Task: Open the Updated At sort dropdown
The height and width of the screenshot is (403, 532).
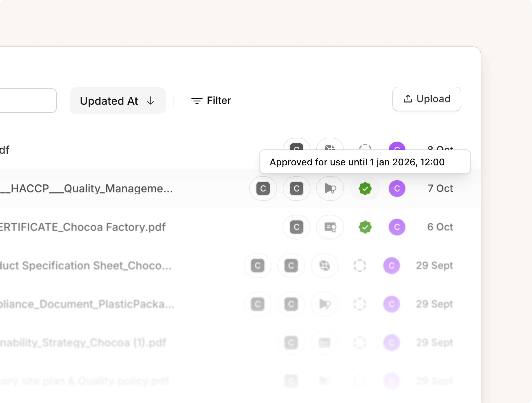Action: (118, 100)
